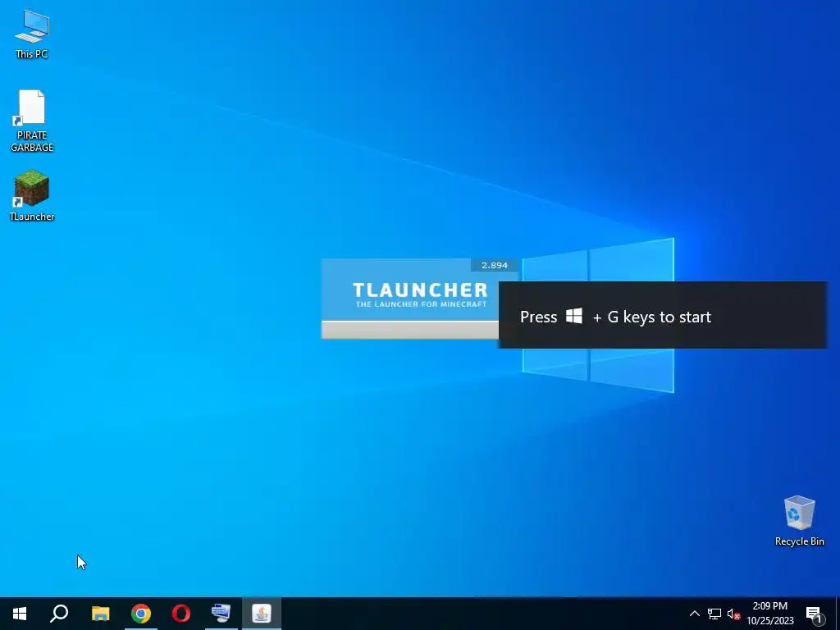The image size is (840, 630).
Task: Click the TLauncher splash logo
Action: [x=420, y=294]
